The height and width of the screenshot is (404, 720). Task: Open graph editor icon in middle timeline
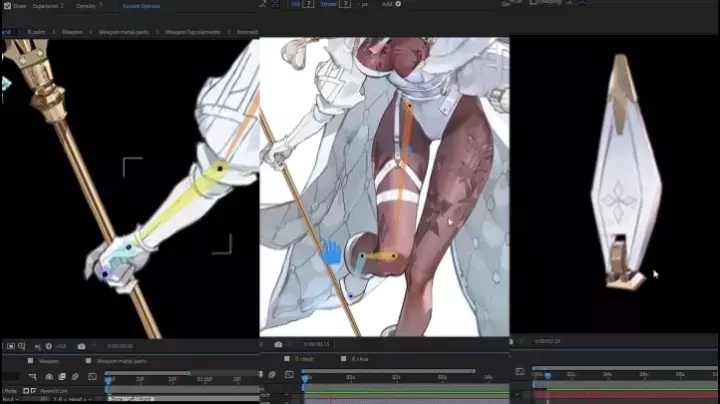point(289,375)
